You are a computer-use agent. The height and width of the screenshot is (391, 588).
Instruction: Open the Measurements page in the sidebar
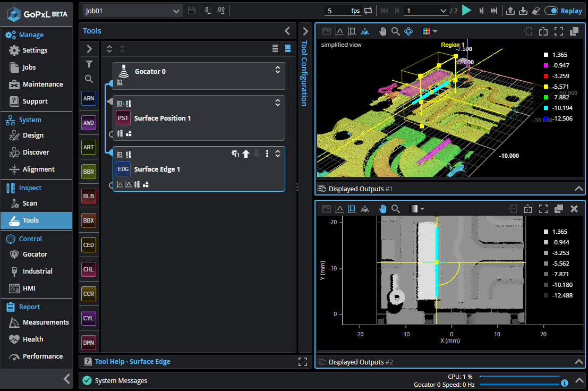point(46,322)
